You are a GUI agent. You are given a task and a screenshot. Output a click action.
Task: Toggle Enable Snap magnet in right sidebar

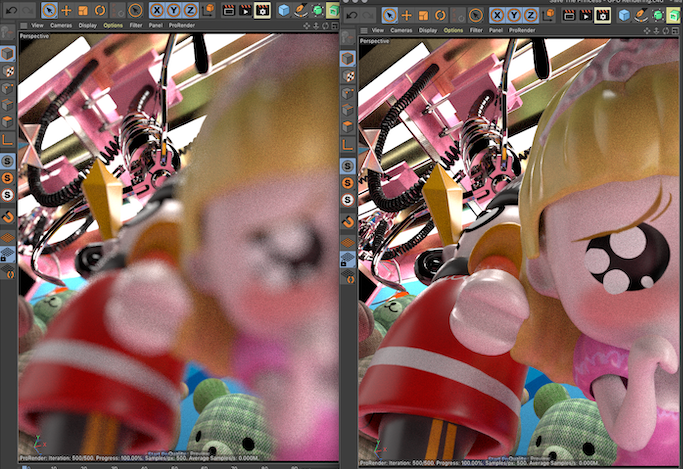click(348, 222)
